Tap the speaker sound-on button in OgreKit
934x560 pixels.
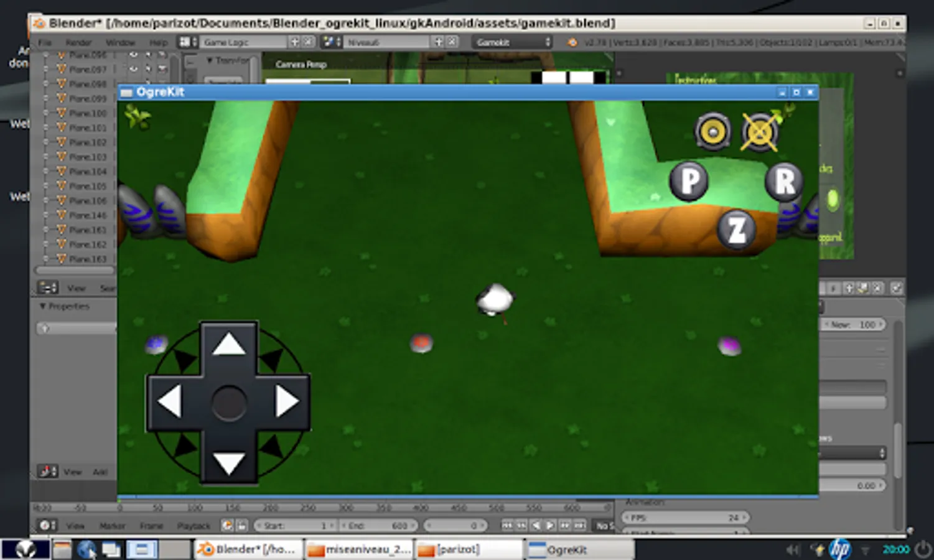point(712,131)
